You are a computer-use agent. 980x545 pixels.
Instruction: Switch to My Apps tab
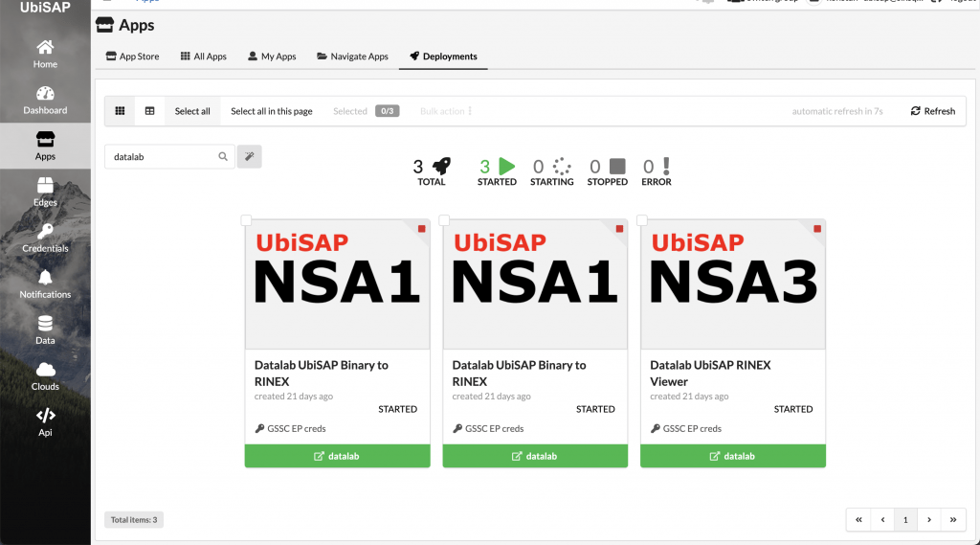pyautogui.click(x=272, y=57)
